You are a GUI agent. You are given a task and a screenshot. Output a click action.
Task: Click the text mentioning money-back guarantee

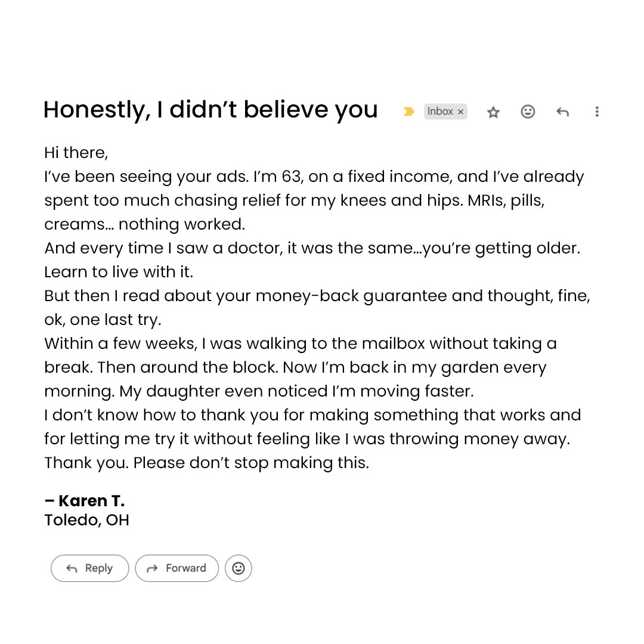(x=317, y=296)
